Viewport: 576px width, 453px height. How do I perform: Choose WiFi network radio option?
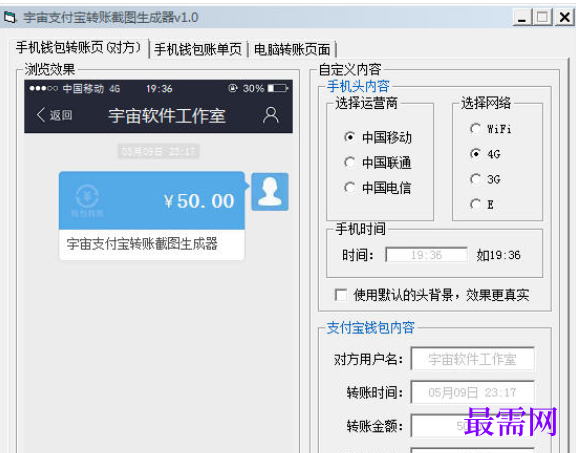pos(475,129)
